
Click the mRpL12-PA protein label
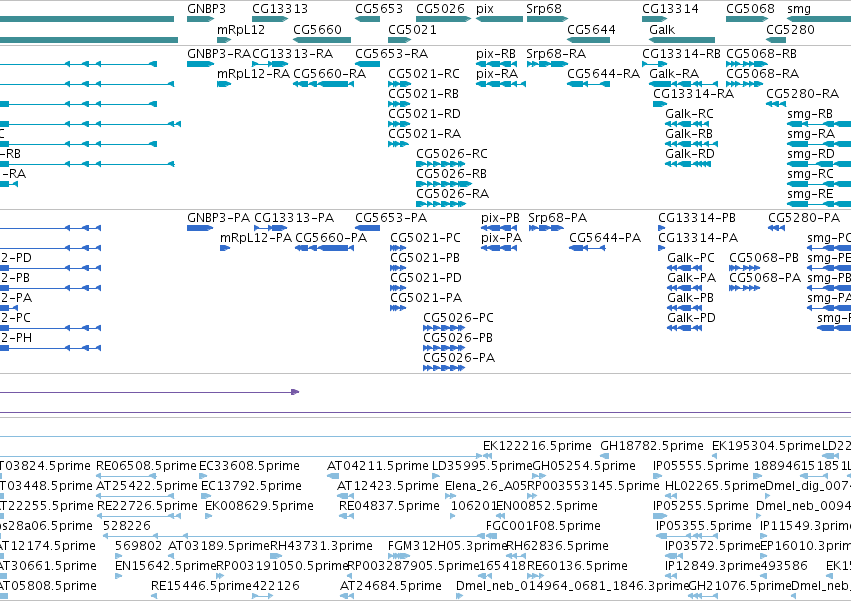[255, 238]
